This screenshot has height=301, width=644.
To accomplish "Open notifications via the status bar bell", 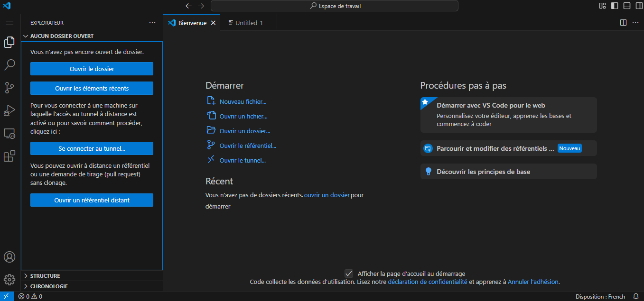I will tap(636, 296).
